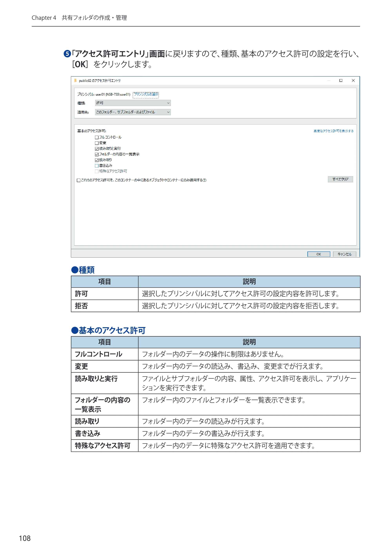Click 'Chapter 4 共有フォルダの作成・管理' header
Image resolution: width=392 pixels, height=554 pixels.
[x=79, y=18]
